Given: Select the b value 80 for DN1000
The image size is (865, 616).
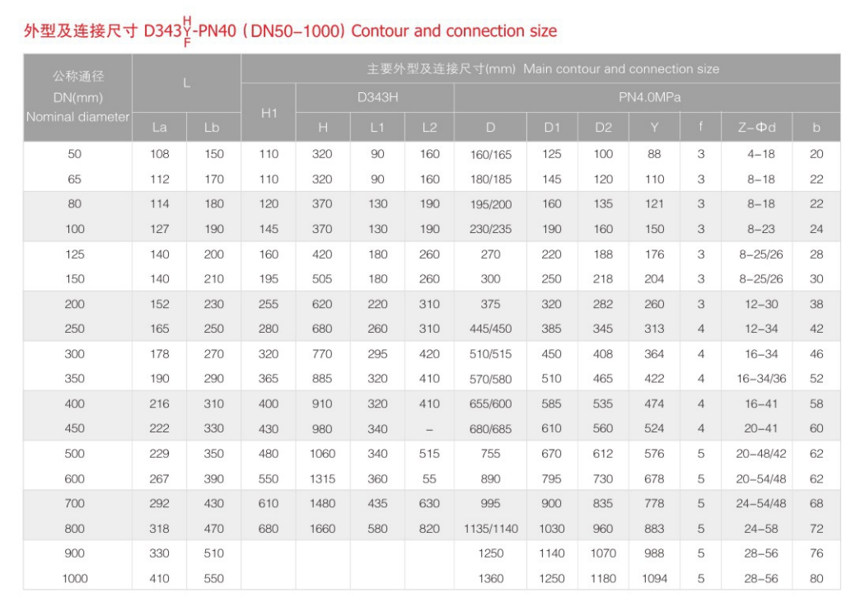Looking at the screenshot, I should [816, 579].
